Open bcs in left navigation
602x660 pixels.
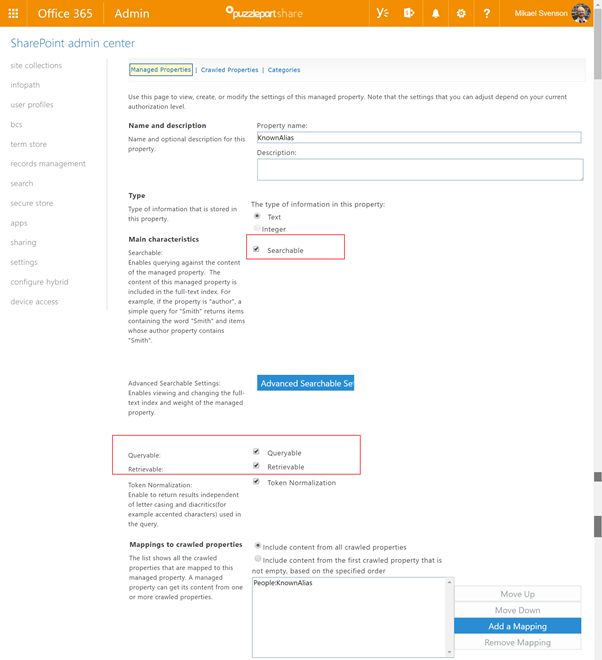click(x=16, y=125)
